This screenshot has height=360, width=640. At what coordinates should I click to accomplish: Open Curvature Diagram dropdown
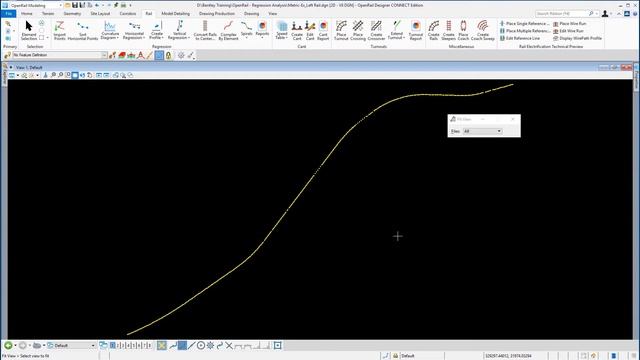click(x=110, y=31)
